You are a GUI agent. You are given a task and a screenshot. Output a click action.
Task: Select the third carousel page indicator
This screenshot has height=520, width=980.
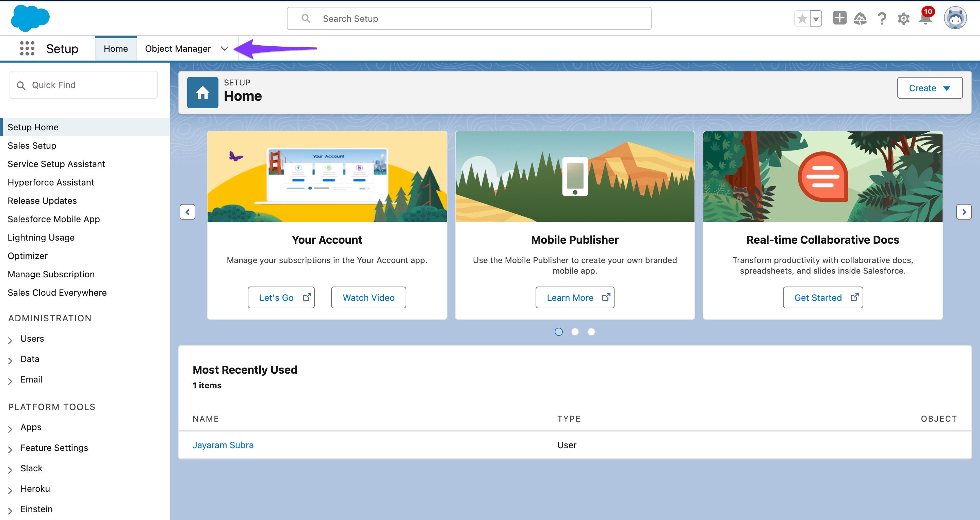coord(591,332)
